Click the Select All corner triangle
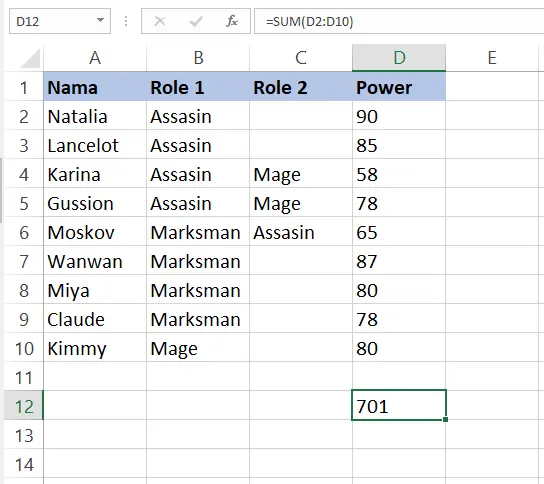 [x=30, y=58]
